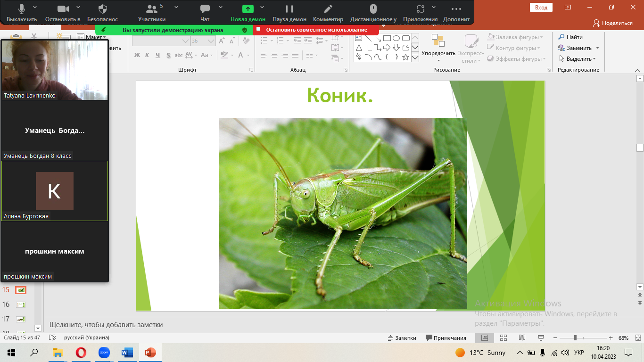Mute microphone in Zoom toolbar
Image resolution: width=644 pixels, height=362 pixels.
[x=22, y=9]
